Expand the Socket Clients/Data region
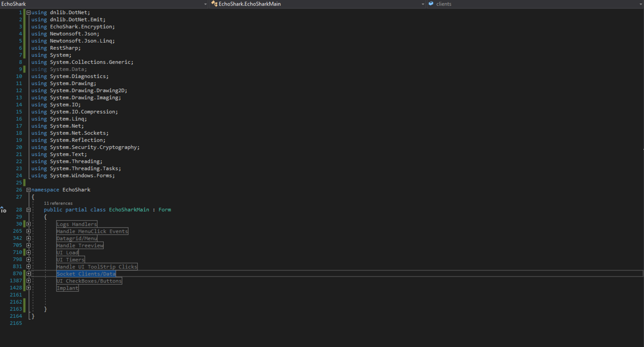644x347 pixels. (28, 273)
